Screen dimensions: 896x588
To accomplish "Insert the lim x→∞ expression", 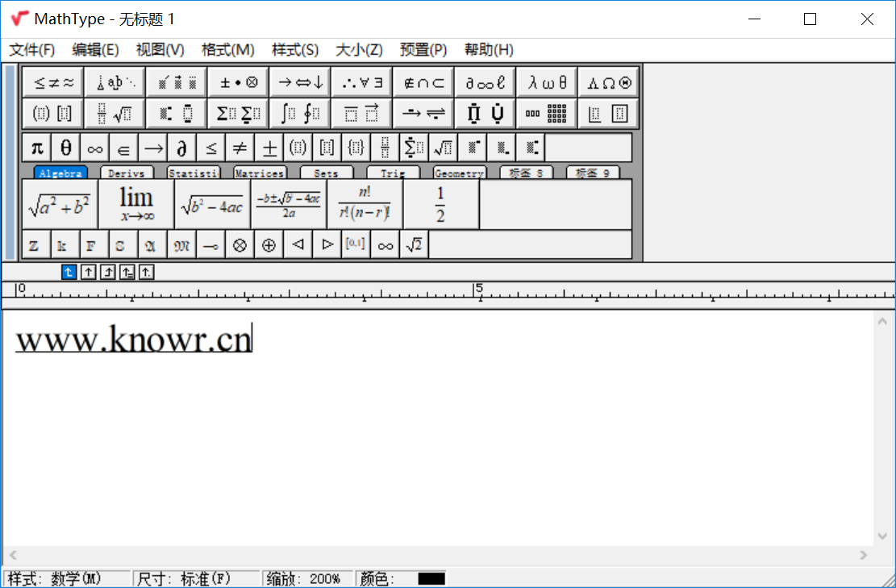I will [136, 205].
